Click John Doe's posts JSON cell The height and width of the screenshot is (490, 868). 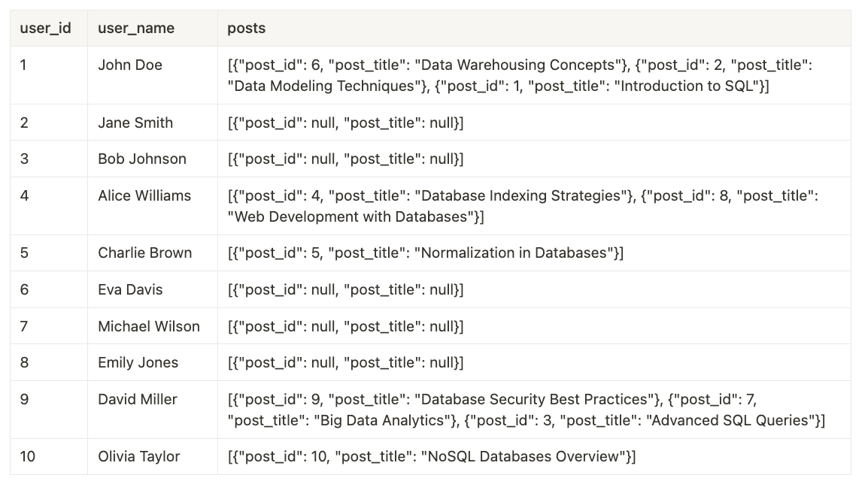point(519,76)
